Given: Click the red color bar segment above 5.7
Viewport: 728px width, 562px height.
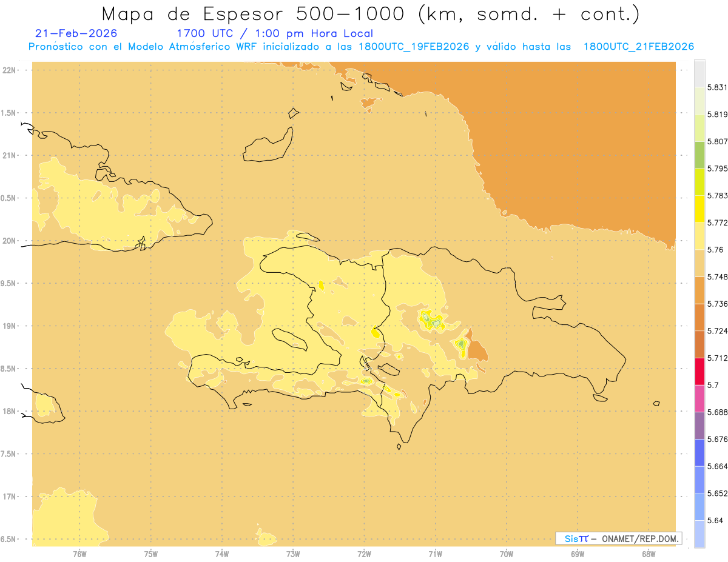Looking at the screenshot, I should [x=699, y=371].
